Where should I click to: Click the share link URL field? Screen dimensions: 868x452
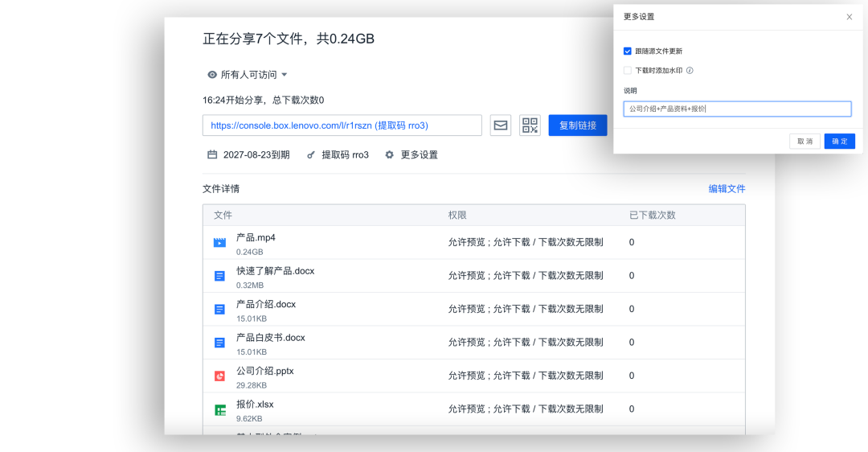coord(342,125)
